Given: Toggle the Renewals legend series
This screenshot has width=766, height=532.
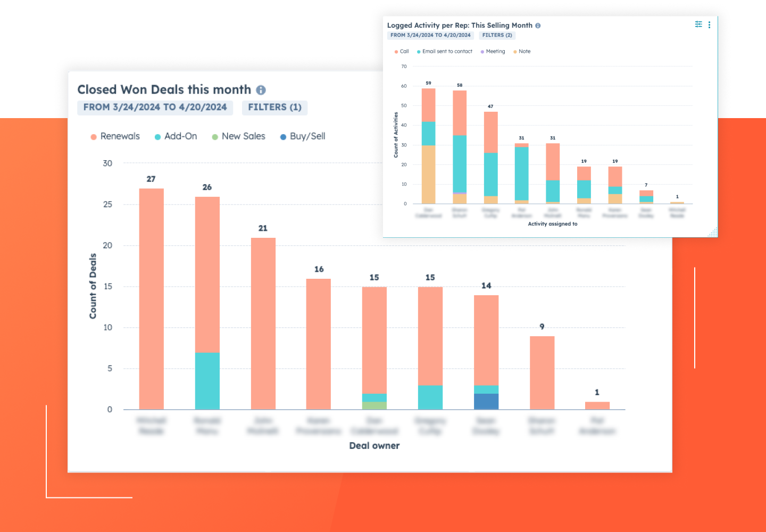Looking at the screenshot, I should 115,136.
